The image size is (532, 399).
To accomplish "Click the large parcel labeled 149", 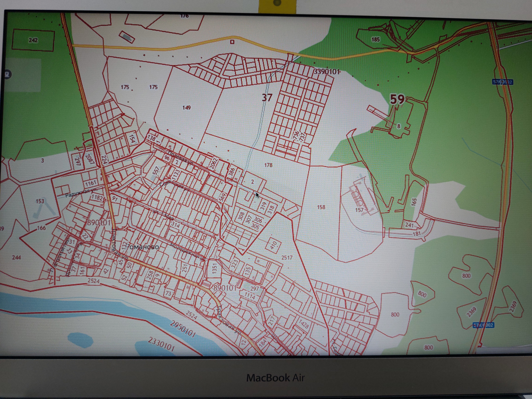I will 186,108.
